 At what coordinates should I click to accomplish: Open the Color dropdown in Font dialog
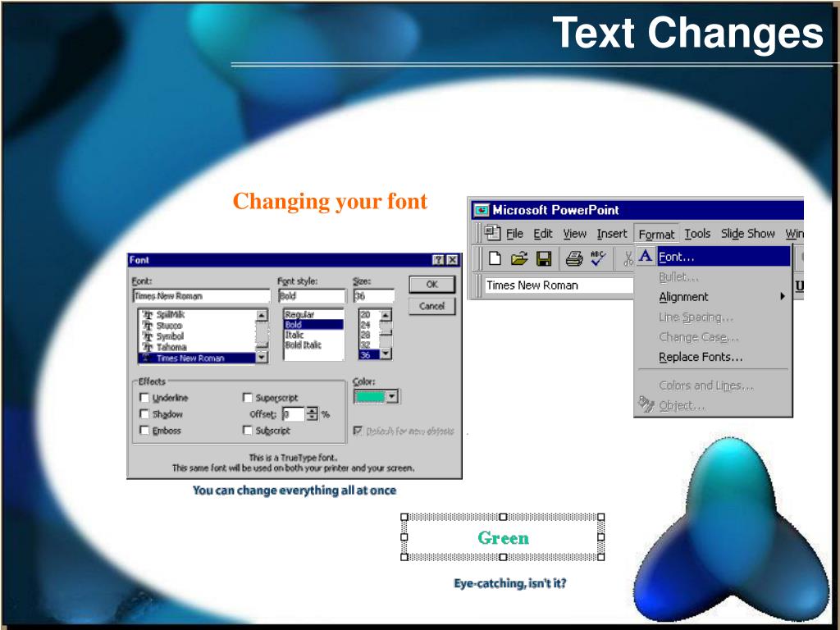pyautogui.click(x=393, y=396)
